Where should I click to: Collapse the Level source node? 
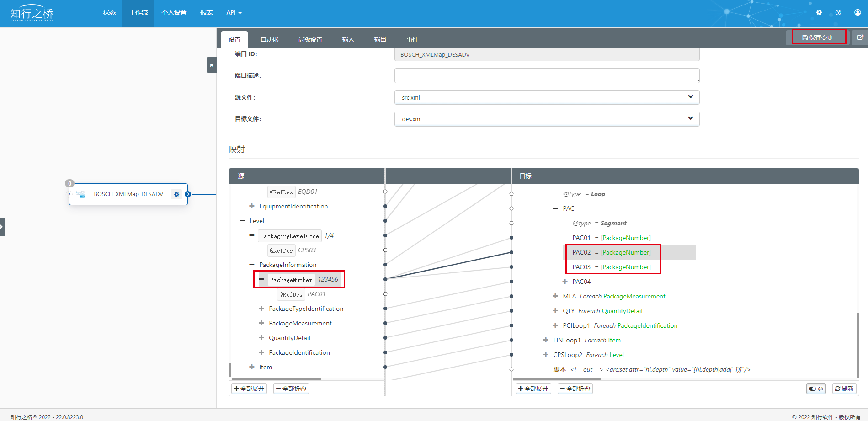tap(242, 221)
